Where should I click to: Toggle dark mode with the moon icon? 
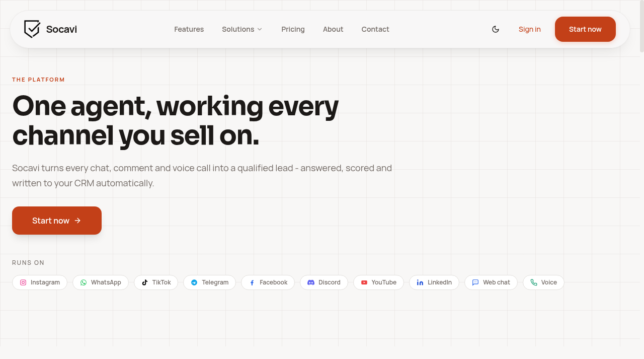tap(496, 29)
